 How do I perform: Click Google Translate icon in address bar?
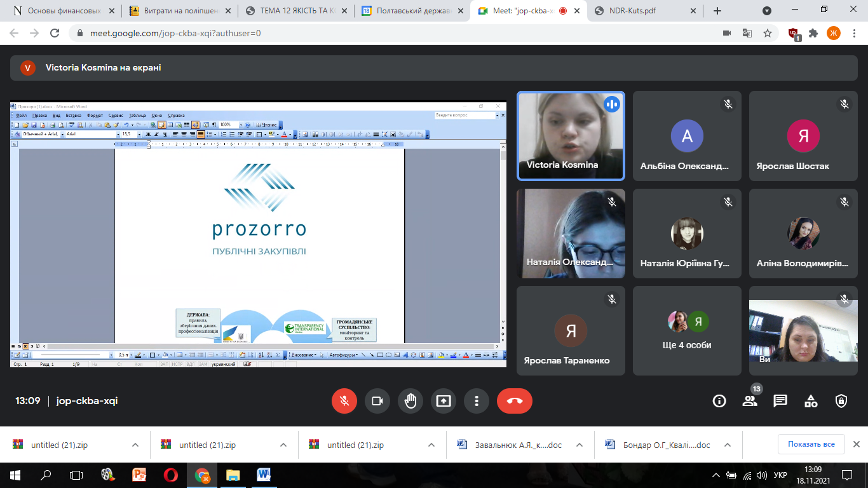pos(747,33)
